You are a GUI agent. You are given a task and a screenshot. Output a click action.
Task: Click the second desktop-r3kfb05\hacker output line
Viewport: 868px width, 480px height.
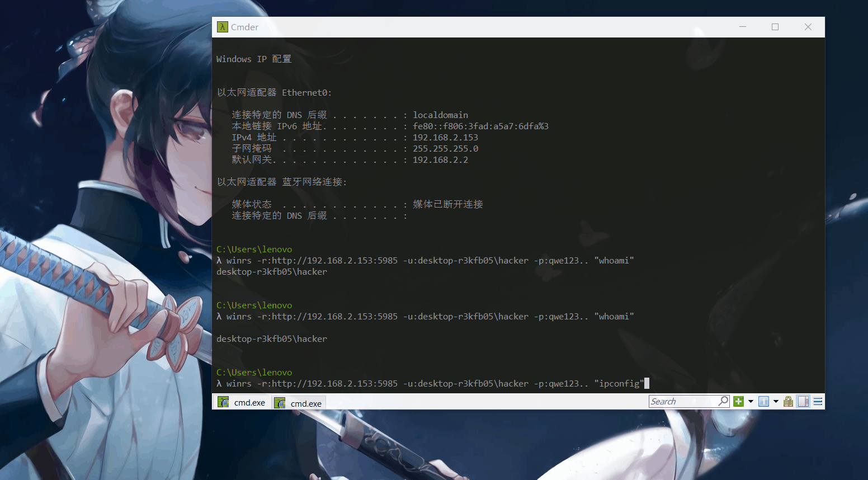pyautogui.click(x=272, y=339)
